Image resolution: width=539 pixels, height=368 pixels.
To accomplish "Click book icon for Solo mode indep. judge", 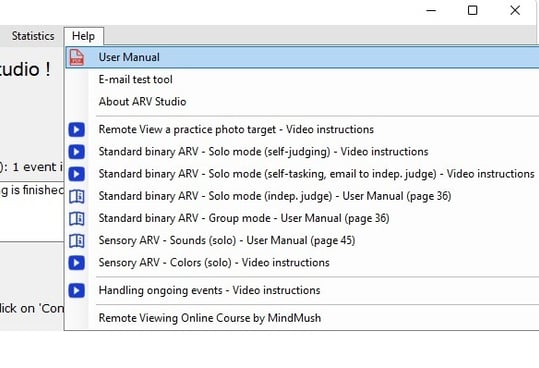I will (x=77, y=197).
